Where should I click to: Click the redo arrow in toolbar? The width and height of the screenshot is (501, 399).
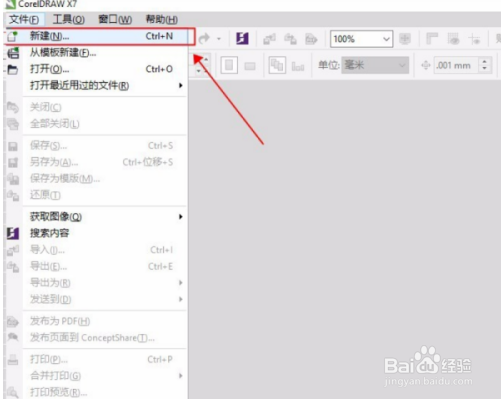[x=204, y=39]
